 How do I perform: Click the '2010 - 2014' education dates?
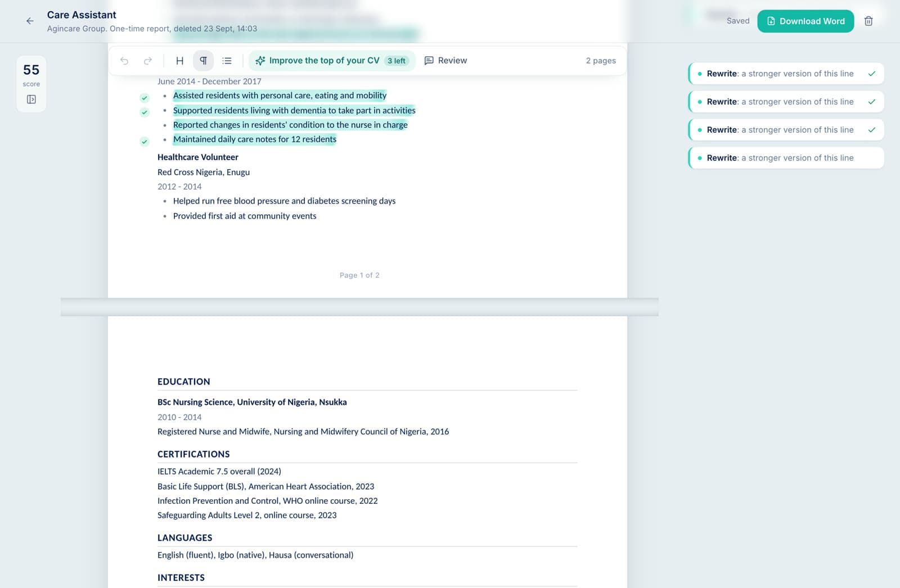tap(179, 418)
